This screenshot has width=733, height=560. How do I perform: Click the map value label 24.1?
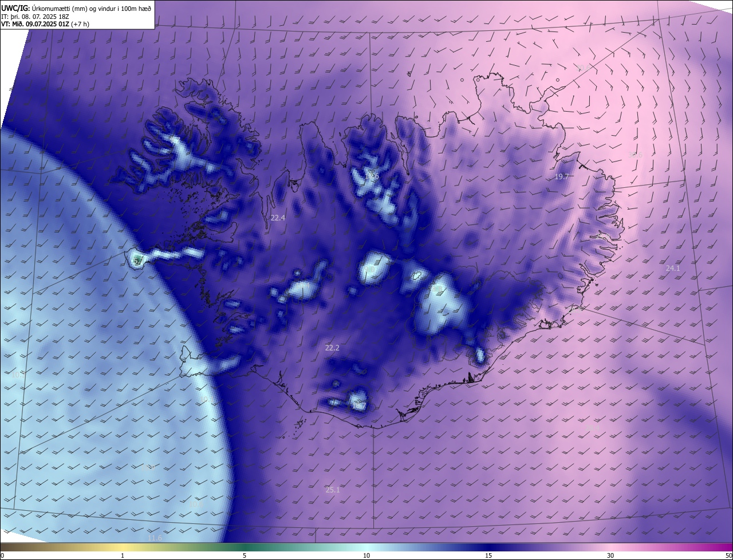[x=672, y=268]
